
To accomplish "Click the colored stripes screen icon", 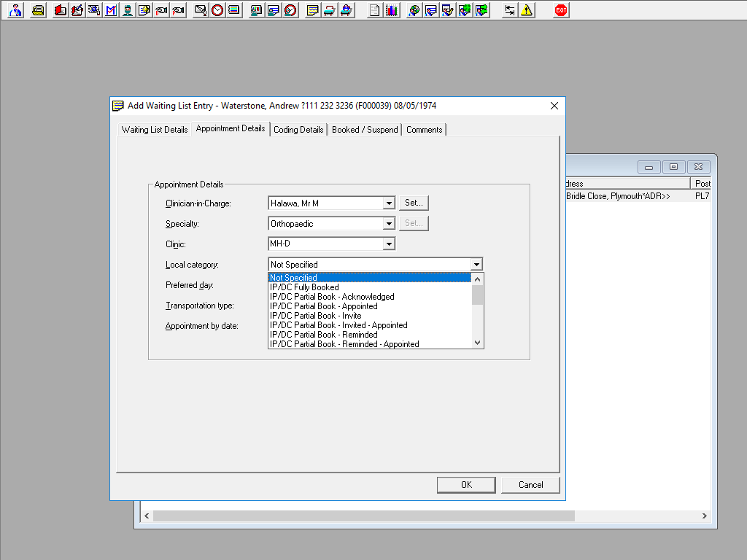I will point(234,10).
